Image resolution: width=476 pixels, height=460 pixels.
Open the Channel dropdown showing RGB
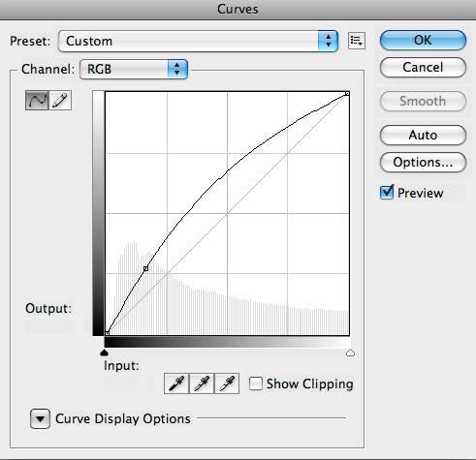134,69
